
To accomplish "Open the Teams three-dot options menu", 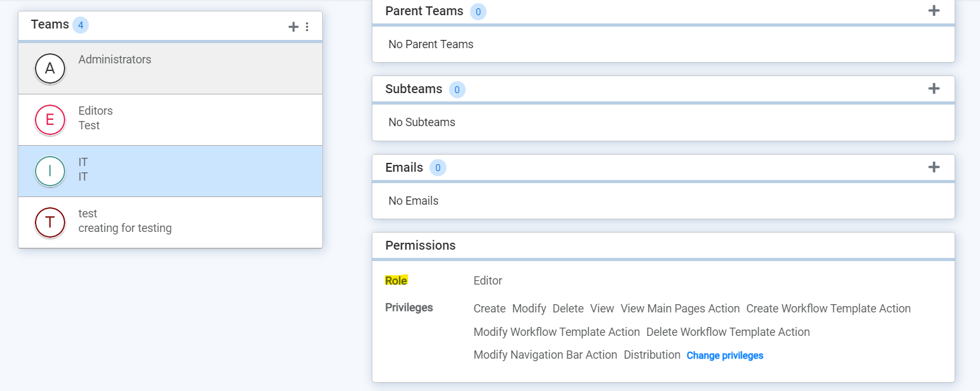I will [307, 27].
